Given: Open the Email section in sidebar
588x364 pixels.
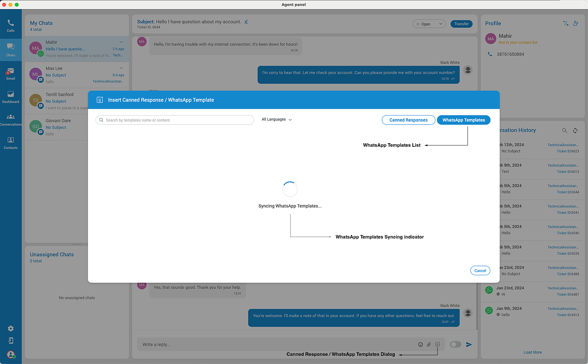Looking at the screenshot, I should tap(11, 74).
